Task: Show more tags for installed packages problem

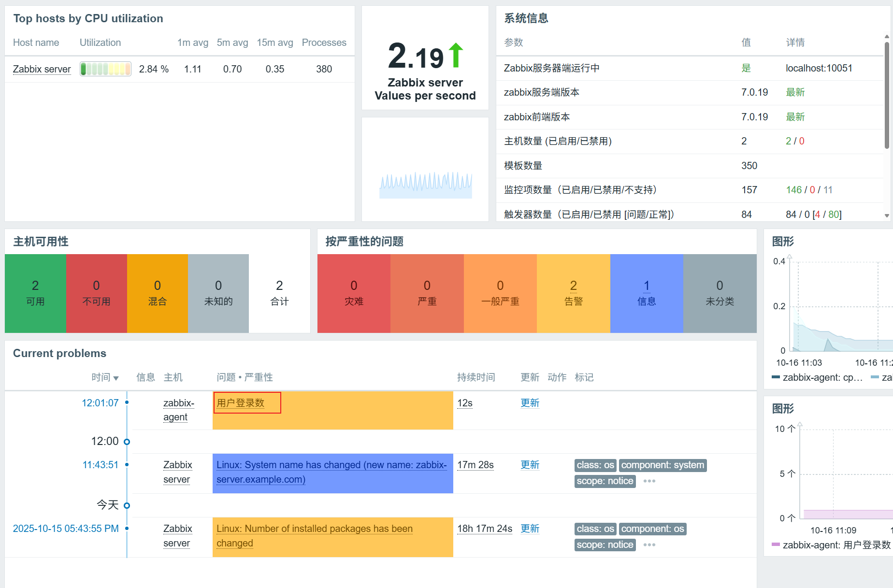Action: coord(649,545)
